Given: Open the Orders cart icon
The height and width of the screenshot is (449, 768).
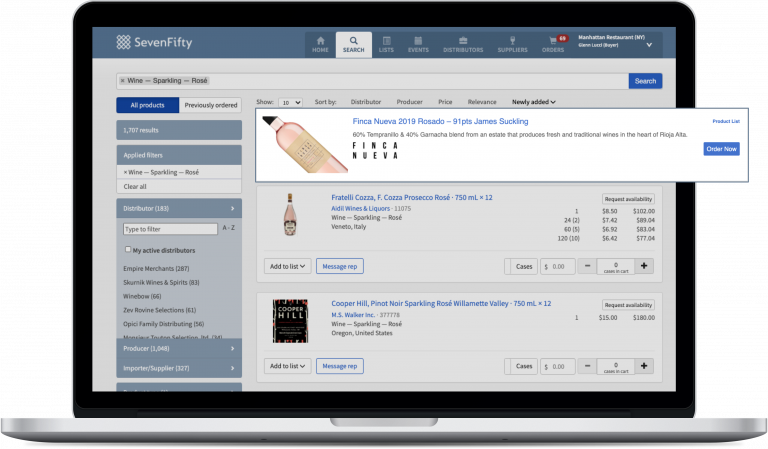Looking at the screenshot, I should 553,44.
